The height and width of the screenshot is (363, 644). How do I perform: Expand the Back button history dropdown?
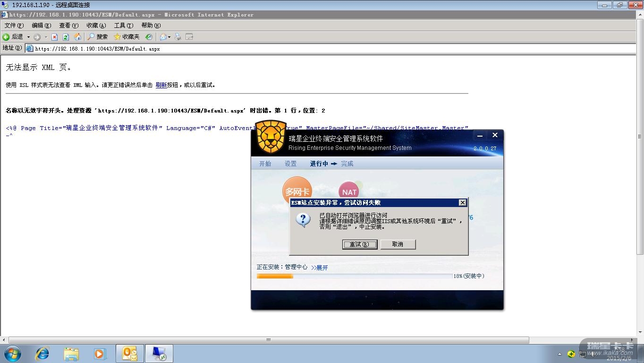pyautogui.click(x=28, y=37)
